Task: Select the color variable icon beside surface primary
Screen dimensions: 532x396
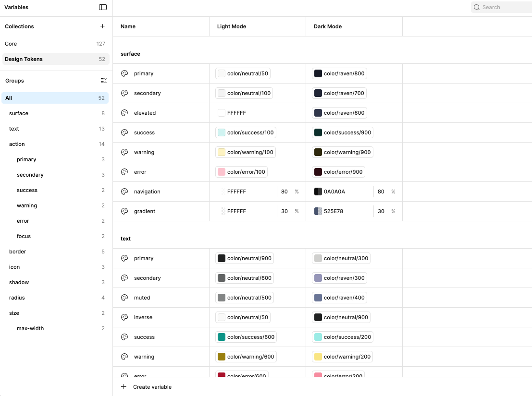Action: click(x=124, y=73)
